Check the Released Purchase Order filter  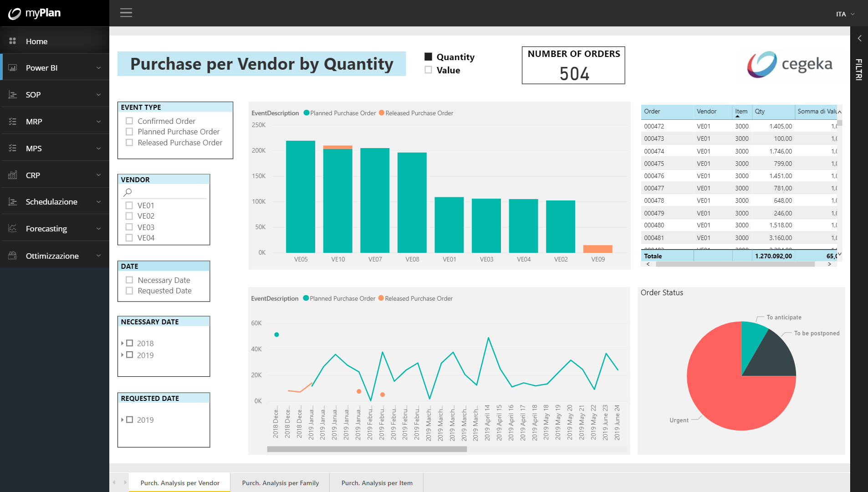[129, 143]
